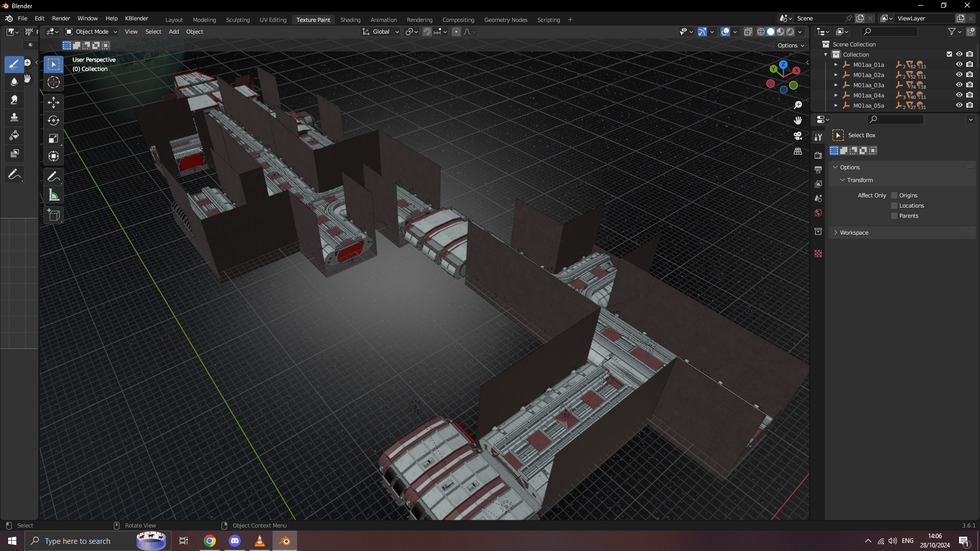Image resolution: width=980 pixels, height=551 pixels.
Task: Click the viewport zoom magnifier icon
Action: pos(798,105)
